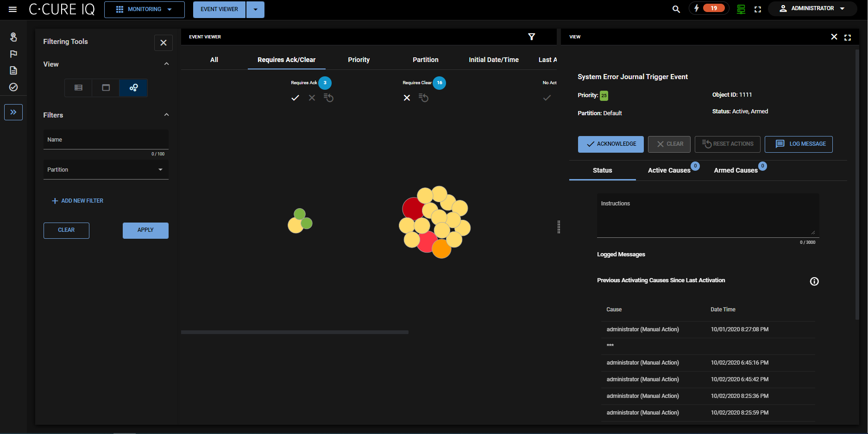Click the green server status icon
The width and height of the screenshot is (868, 434).
click(x=741, y=9)
